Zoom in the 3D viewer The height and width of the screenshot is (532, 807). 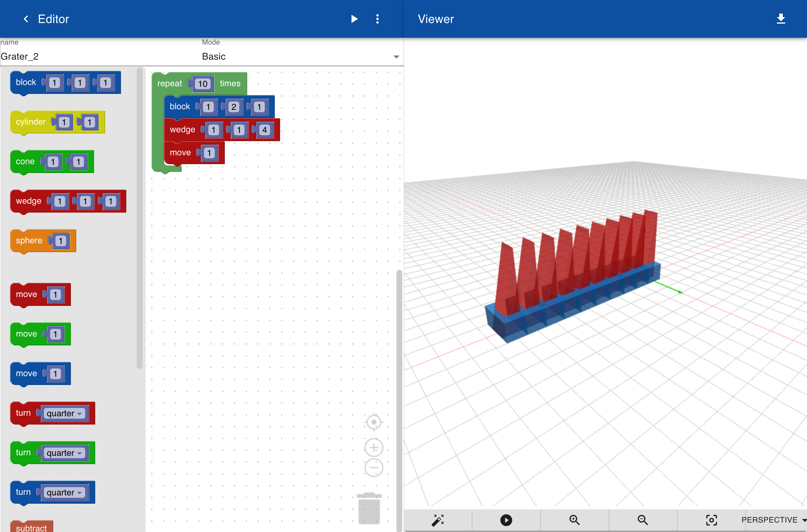pyautogui.click(x=574, y=520)
